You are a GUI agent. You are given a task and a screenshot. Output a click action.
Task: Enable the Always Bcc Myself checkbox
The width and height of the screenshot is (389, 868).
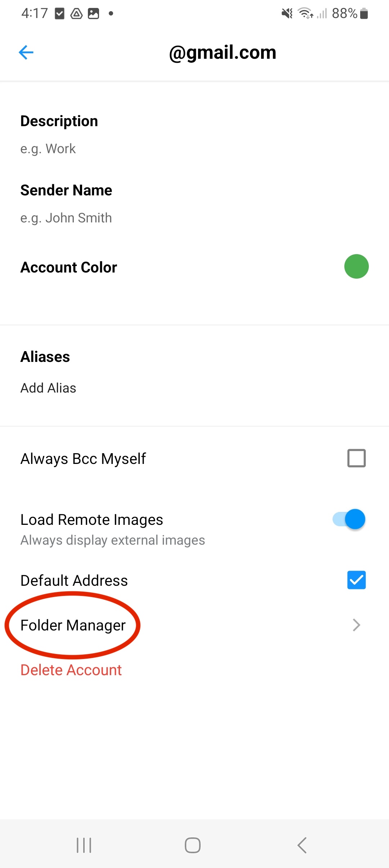click(x=356, y=458)
